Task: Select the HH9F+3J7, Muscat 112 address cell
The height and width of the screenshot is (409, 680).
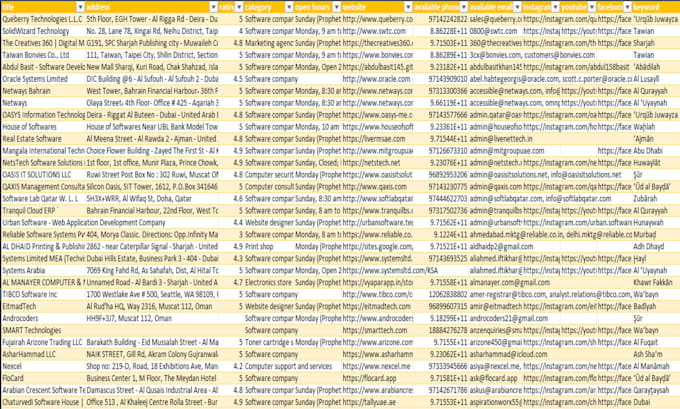Action: pos(152,318)
